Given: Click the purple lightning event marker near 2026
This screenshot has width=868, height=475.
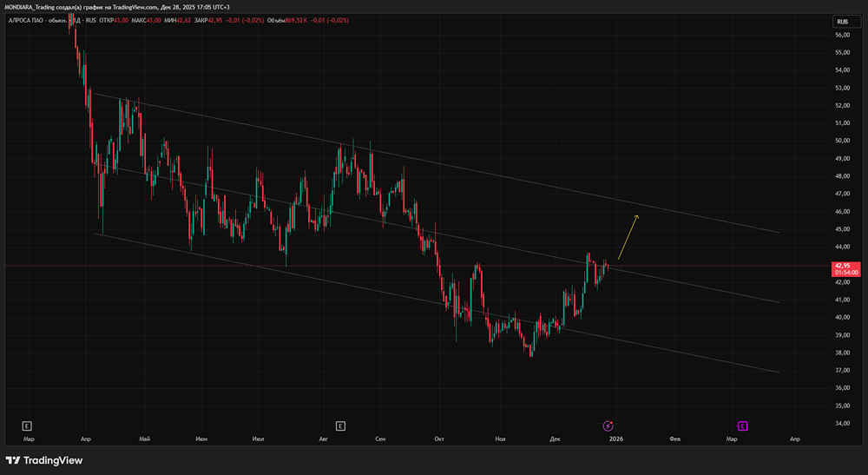Looking at the screenshot, I should pos(608,426).
